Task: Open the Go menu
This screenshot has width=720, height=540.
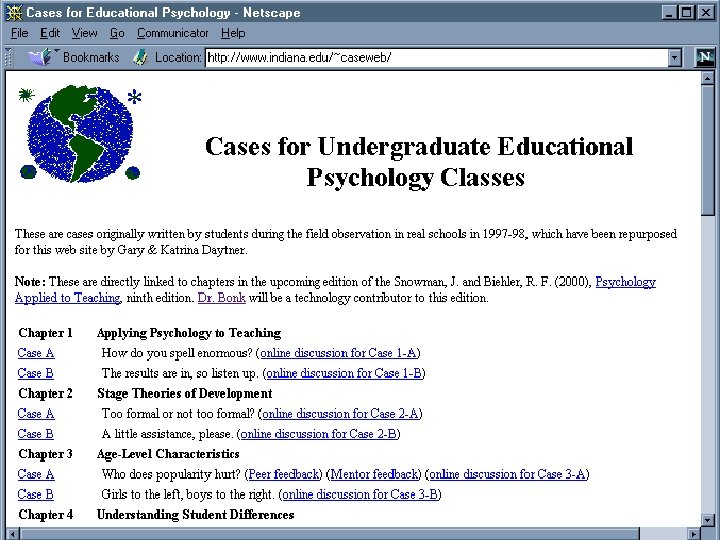Action: pyautogui.click(x=117, y=33)
